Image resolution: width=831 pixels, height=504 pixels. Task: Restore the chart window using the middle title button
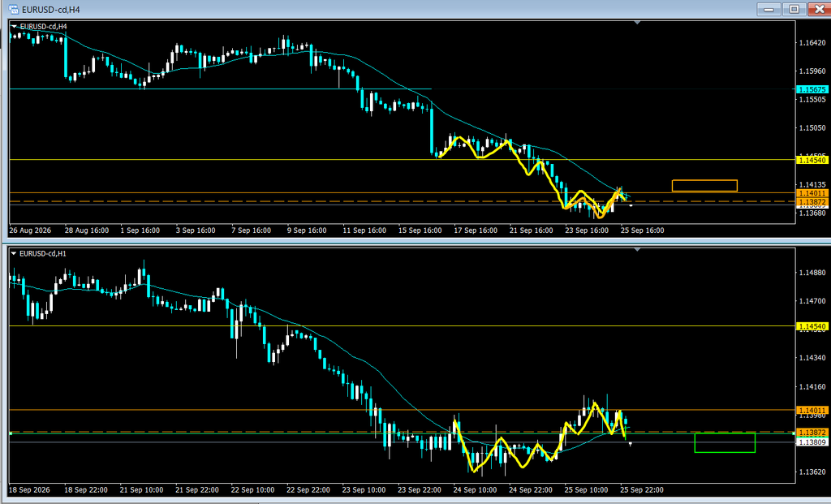point(794,9)
